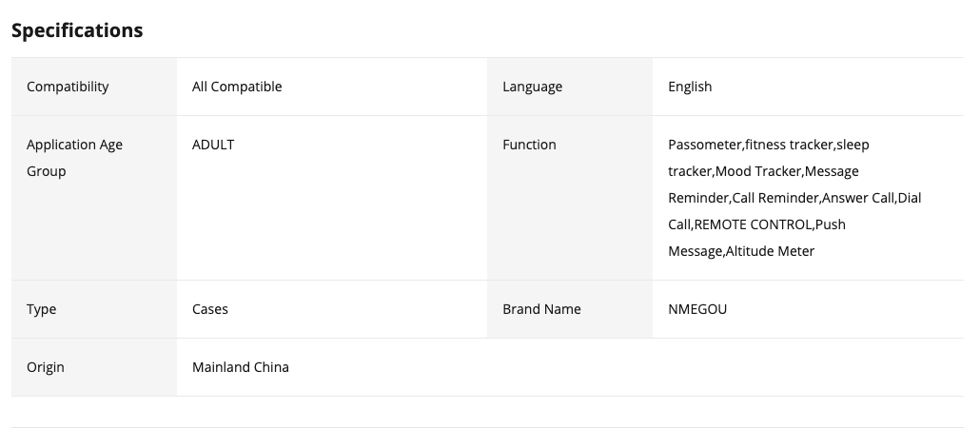Screen dimensions: 980x429
Task: Click the Specifications heading
Action: tap(77, 30)
